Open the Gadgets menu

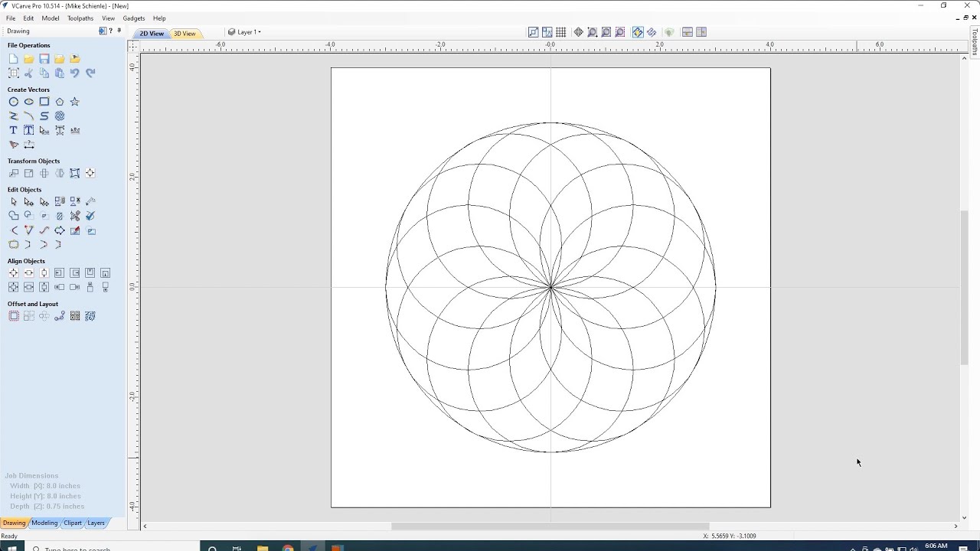pyautogui.click(x=134, y=18)
